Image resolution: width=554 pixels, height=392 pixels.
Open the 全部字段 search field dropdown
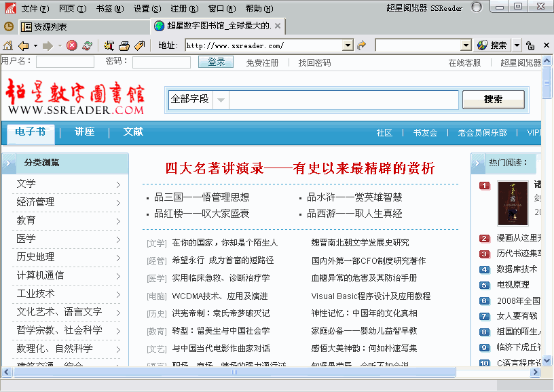[221, 100]
